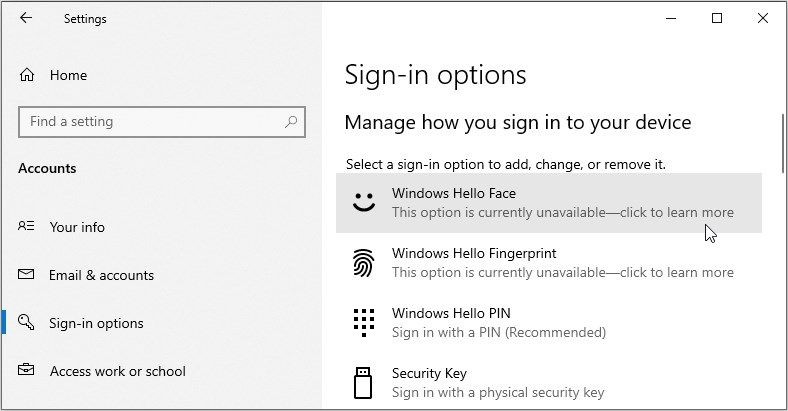Click the fingerprint icon
788x411 pixels.
[363, 263]
